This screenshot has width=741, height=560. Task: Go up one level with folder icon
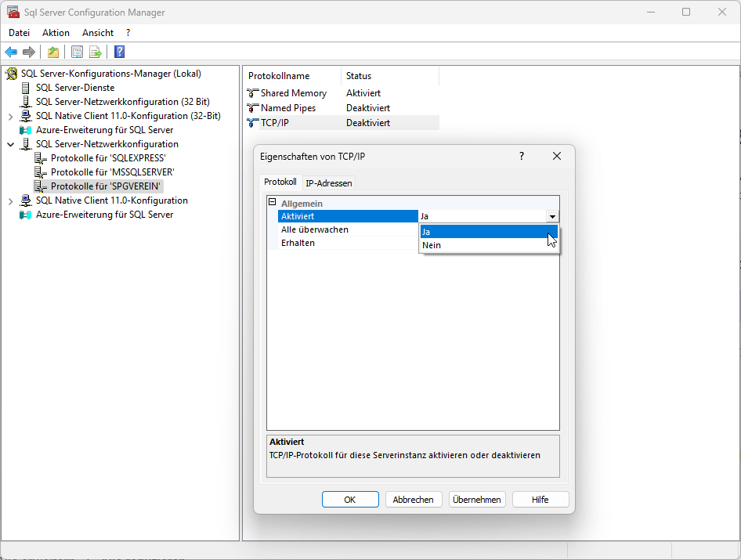(x=52, y=52)
